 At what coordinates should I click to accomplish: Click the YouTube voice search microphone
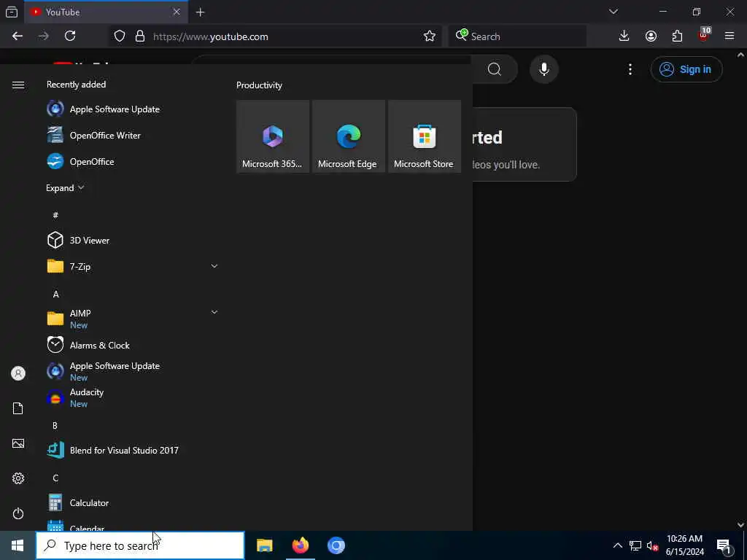coord(543,69)
